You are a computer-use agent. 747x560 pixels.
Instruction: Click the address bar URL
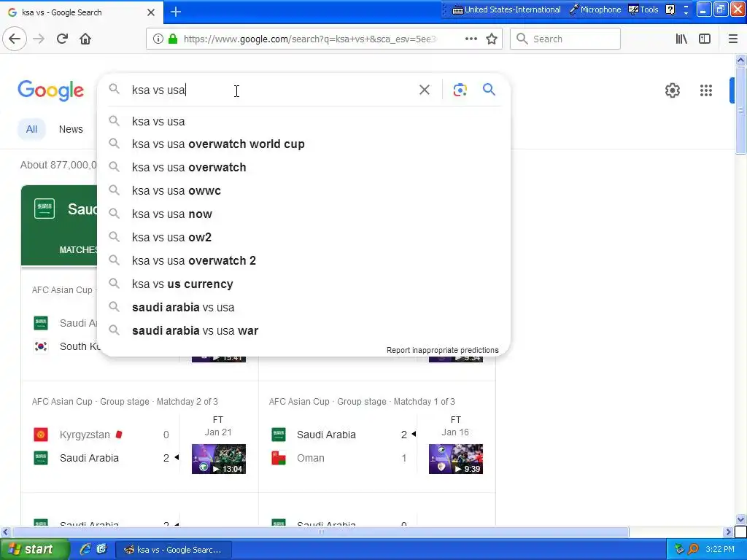(x=309, y=39)
